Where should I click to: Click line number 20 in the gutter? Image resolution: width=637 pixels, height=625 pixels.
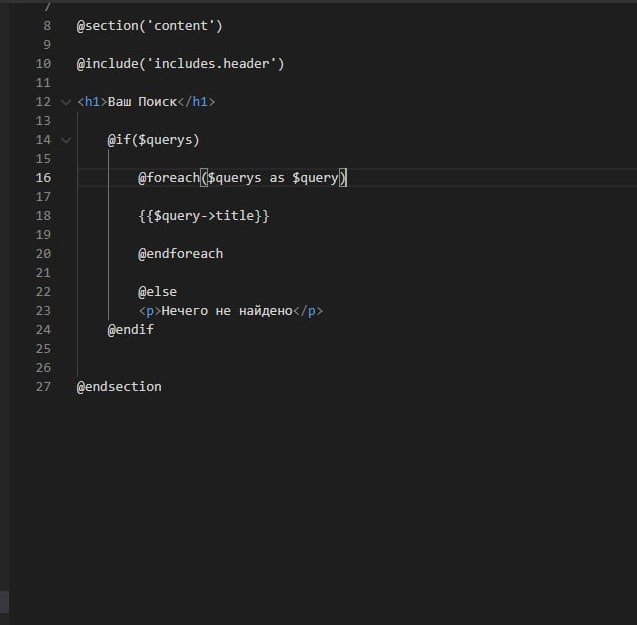point(43,254)
